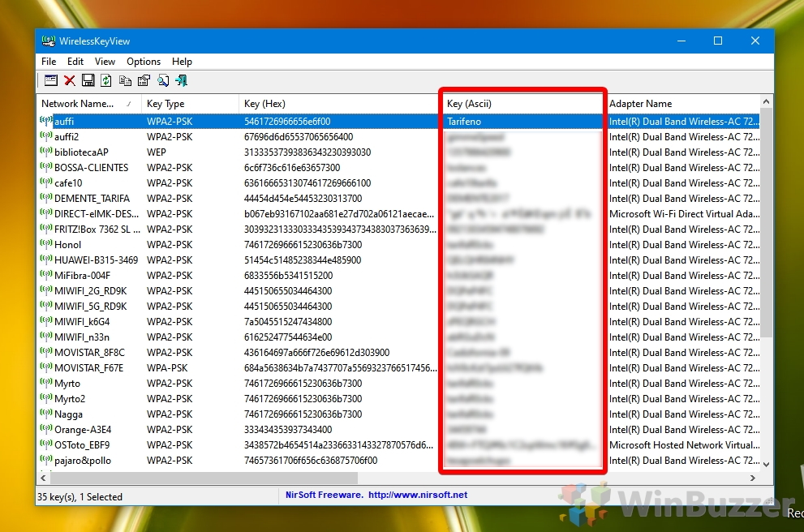Click hex key 546172696656e6f00

tap(287, 122)
